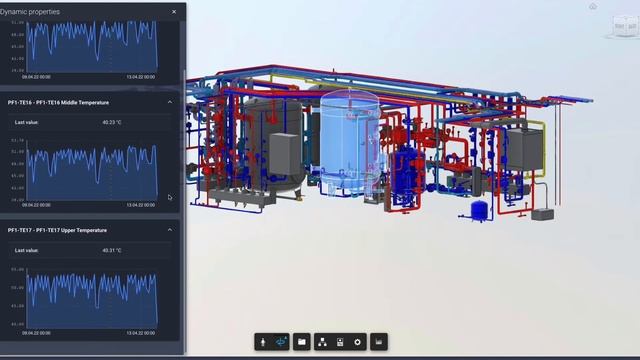The width and height of the screenshot is (640, 360).
Task: Click the PF1-TE17 Upper Temperature heading
Action: (x=57, y=230)
